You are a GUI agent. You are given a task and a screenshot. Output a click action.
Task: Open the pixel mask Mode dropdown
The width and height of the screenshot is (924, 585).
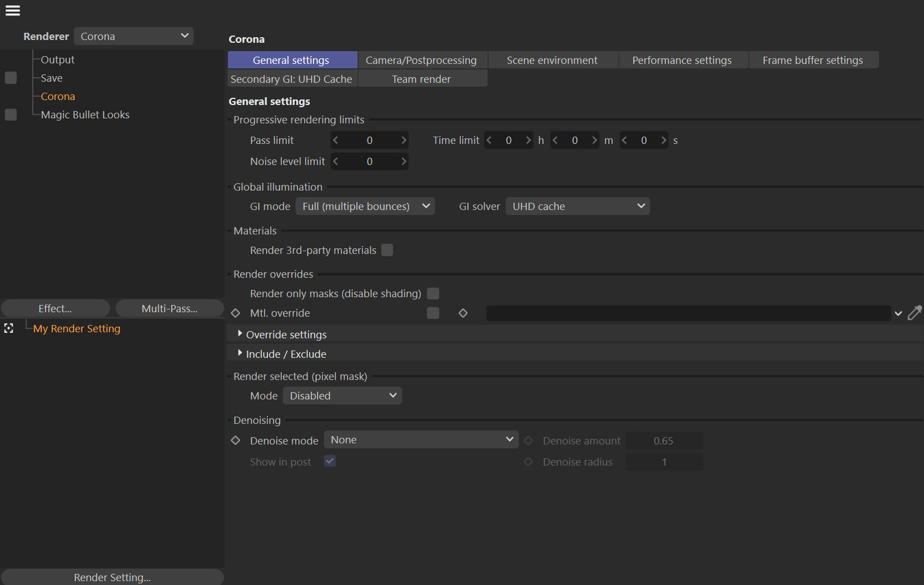[342, 396]
